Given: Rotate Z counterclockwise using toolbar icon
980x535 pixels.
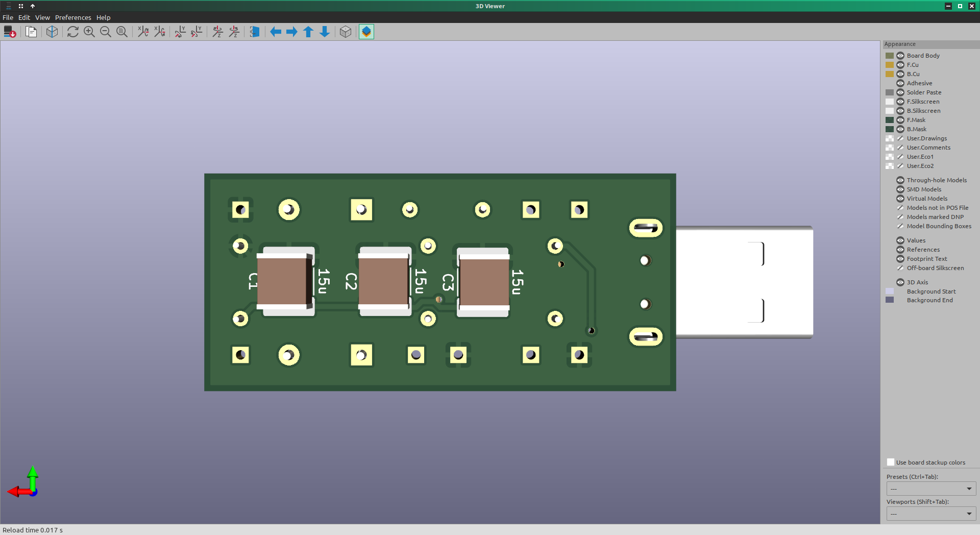Looking at the screenshot, I should tap(234, 32).
